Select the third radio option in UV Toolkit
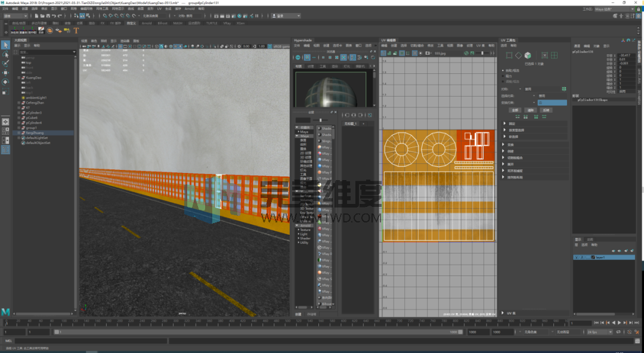This screenshot has width=644, height=353. tap(503, 81)
